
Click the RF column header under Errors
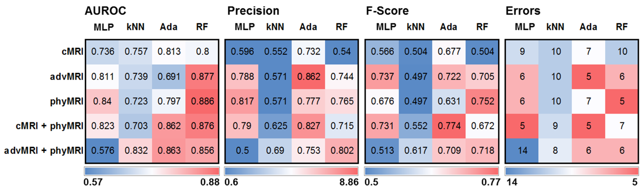click(621, 27)
